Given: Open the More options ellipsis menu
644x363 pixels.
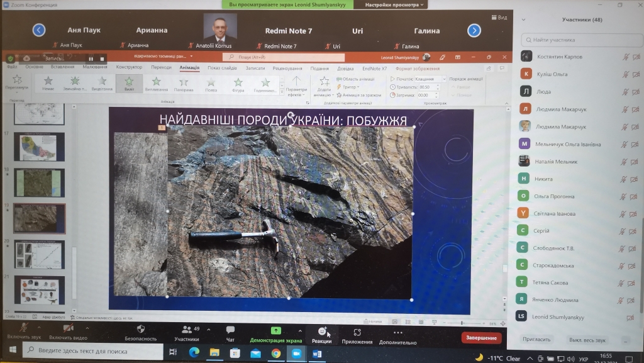Looking at the screenshot, I should point(397,332).
